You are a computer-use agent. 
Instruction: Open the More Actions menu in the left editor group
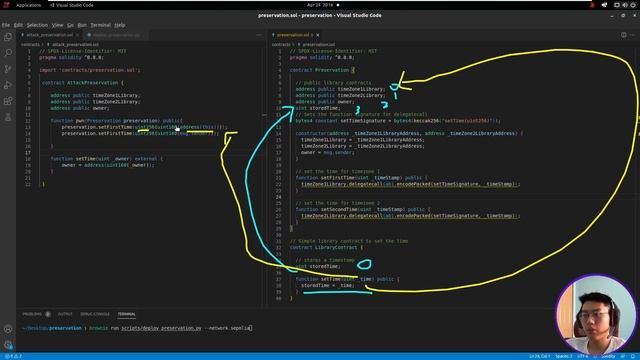coord(259,35)
